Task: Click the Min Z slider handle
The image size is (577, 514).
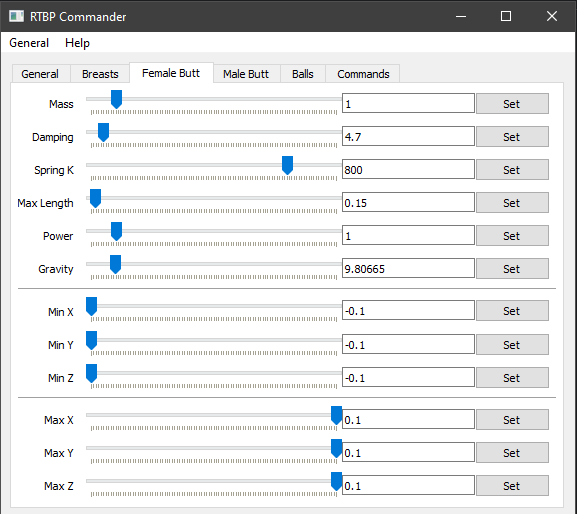Action: coord(92,373)
